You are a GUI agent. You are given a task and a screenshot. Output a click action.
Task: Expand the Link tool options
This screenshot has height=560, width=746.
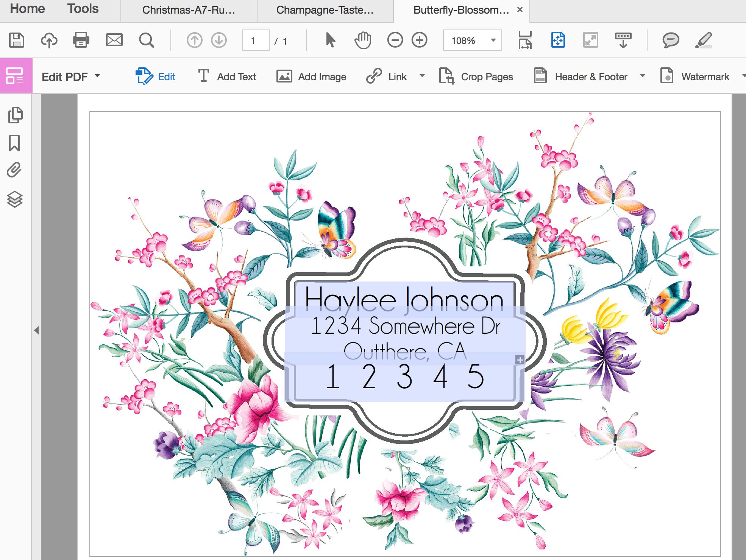[x=422, y=76]
